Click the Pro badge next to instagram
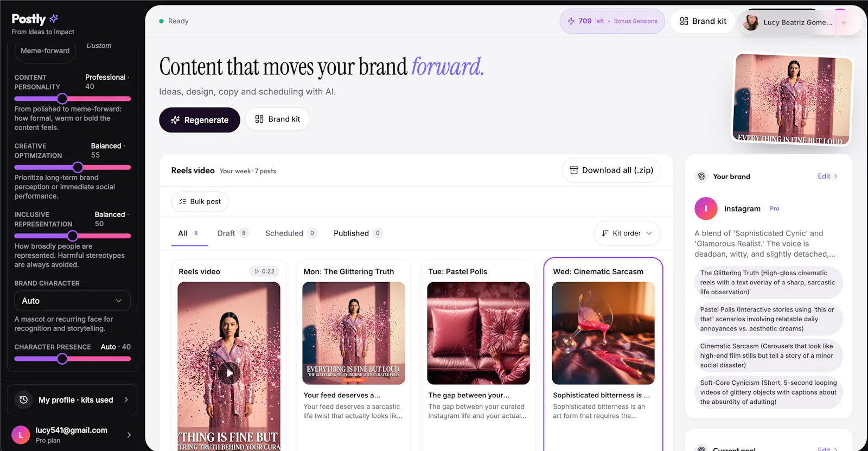Image resolution: width=868 pixels, height=451 pixels. pyautogui.click(x=774, y=208)
